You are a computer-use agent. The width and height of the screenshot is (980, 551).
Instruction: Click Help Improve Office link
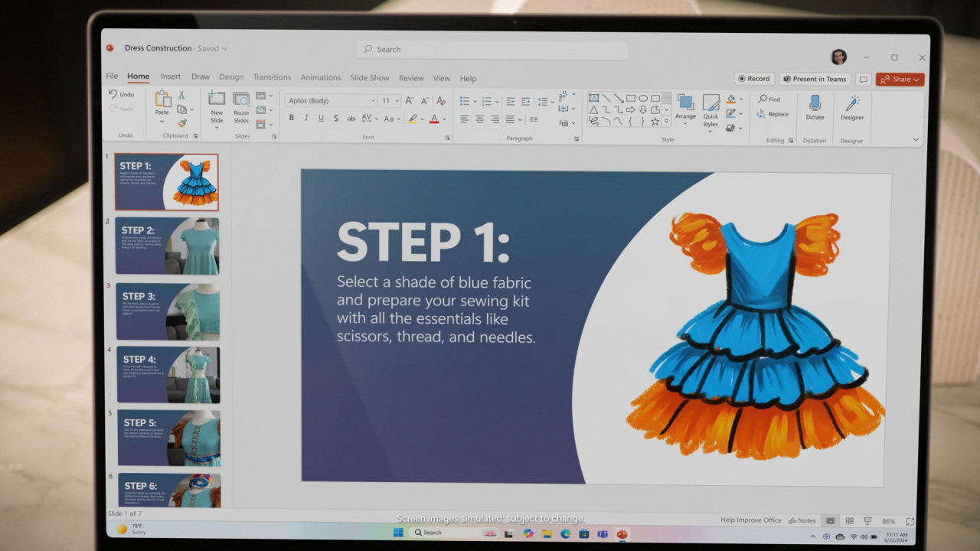tap(750, 520)
